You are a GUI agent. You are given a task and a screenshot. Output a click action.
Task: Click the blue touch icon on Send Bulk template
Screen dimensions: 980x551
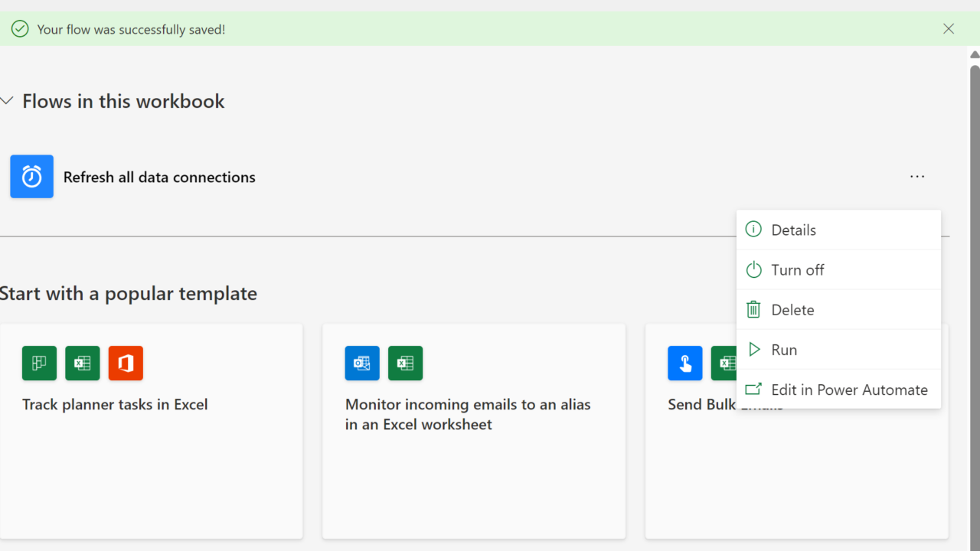click(x=684, y=364)
